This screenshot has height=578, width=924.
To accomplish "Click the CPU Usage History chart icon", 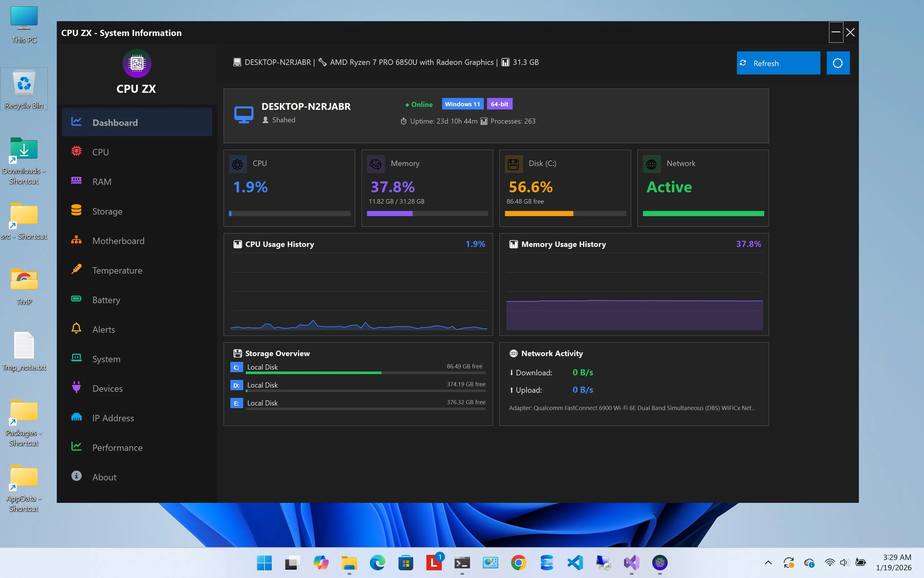I will pyautogui.click(x=237, y=244).
